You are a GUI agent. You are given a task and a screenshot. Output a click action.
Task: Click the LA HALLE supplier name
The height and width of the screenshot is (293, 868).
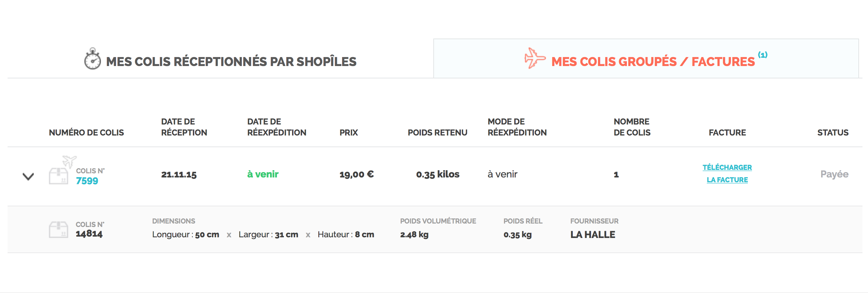[592, 235]
